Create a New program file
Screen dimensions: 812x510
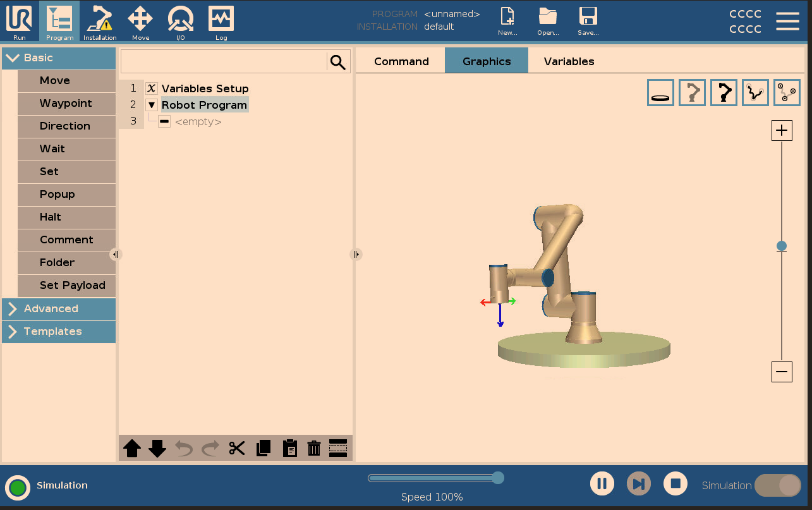pyautogui.click(x=507, y=21)
